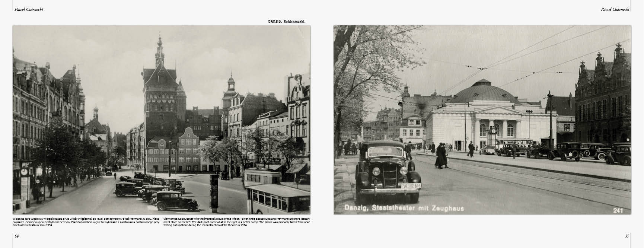Click the left header 'Paweł Czarnecki'
Image resolution: width=644 pixels, height=248 pixels.
[x=29, y=9]
